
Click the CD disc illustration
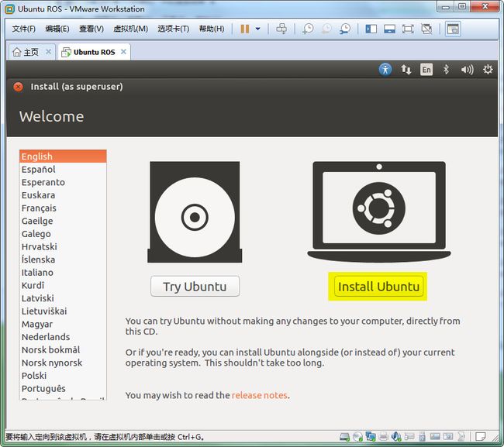[x=195, y=212]
